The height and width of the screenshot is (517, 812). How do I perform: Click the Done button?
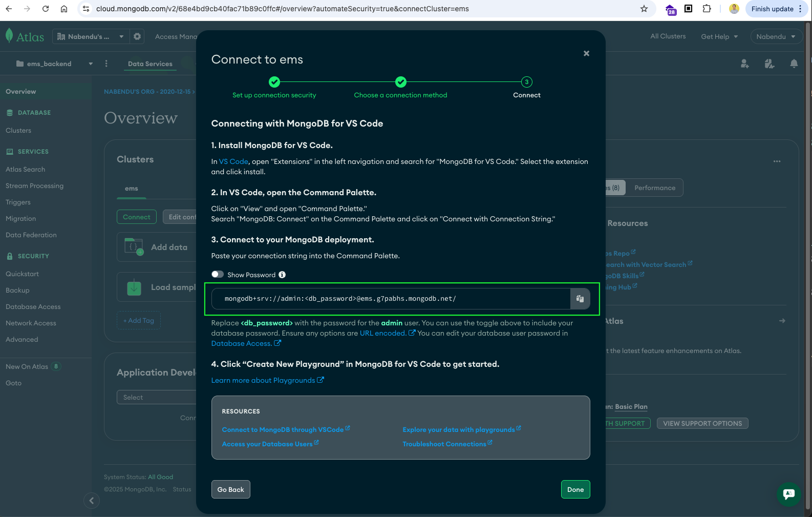[575, 489]
